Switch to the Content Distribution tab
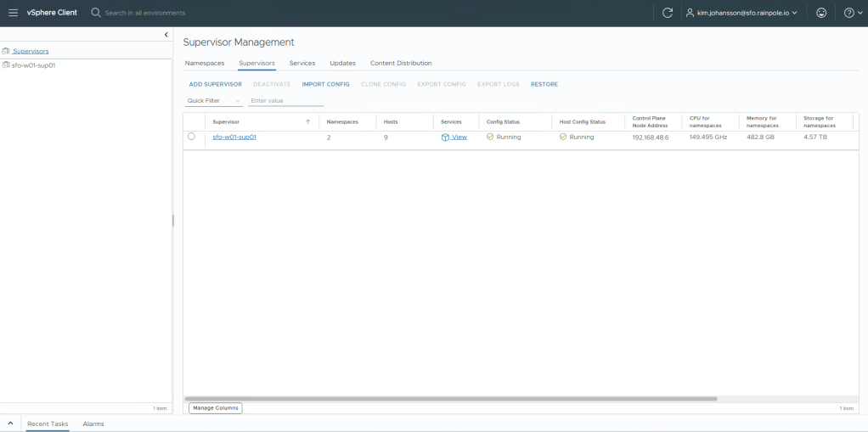Viewport: 868px width, 432px height. pyautogui.click(x=401, y=64)
